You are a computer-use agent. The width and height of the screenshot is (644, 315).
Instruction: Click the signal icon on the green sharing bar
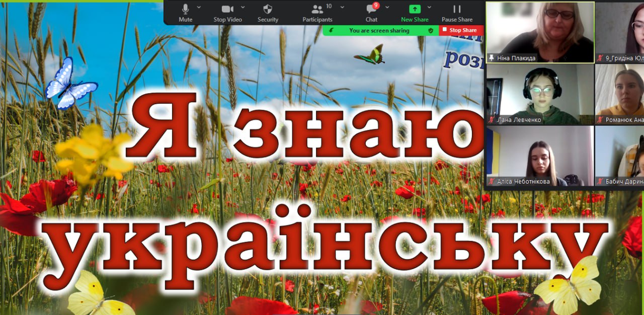331,31
